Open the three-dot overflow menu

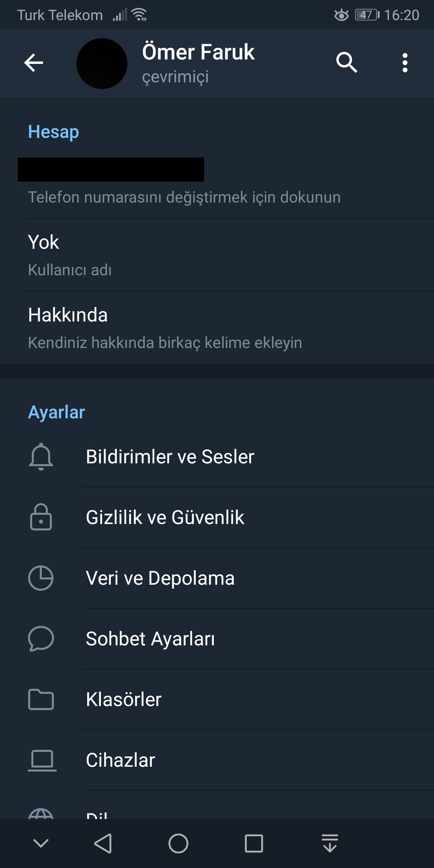pyautogui.click(x=405, y=63)
